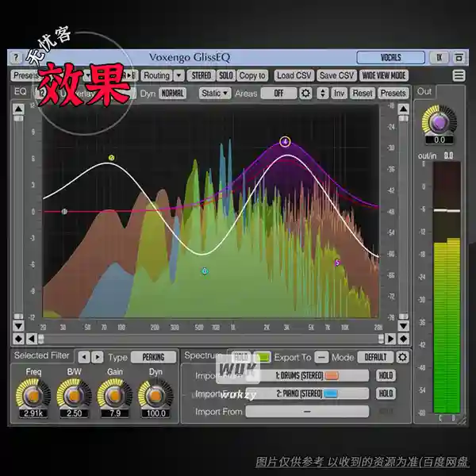The height and width of the screenshot is (476, 476).
Task: Open the help question mark button
Action: click(16, 58)
